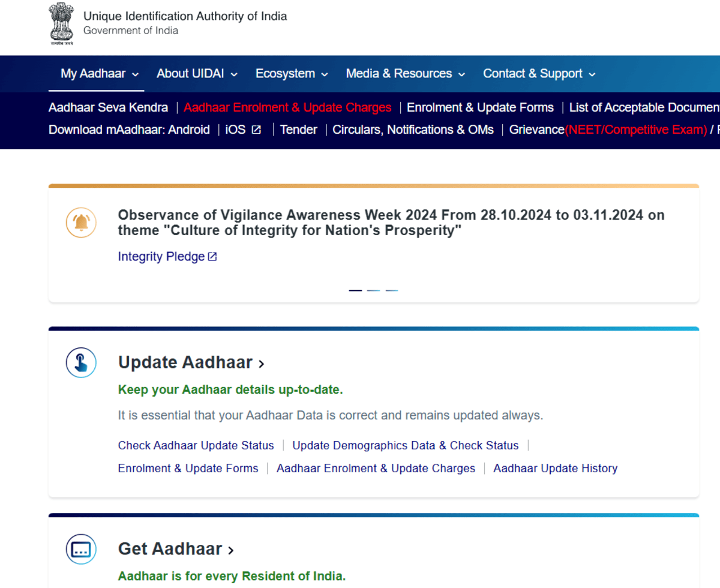This screenshot has height=588, width=720.
Task: Open Check Aadhaar Update Status link
Action: [196, 446]
